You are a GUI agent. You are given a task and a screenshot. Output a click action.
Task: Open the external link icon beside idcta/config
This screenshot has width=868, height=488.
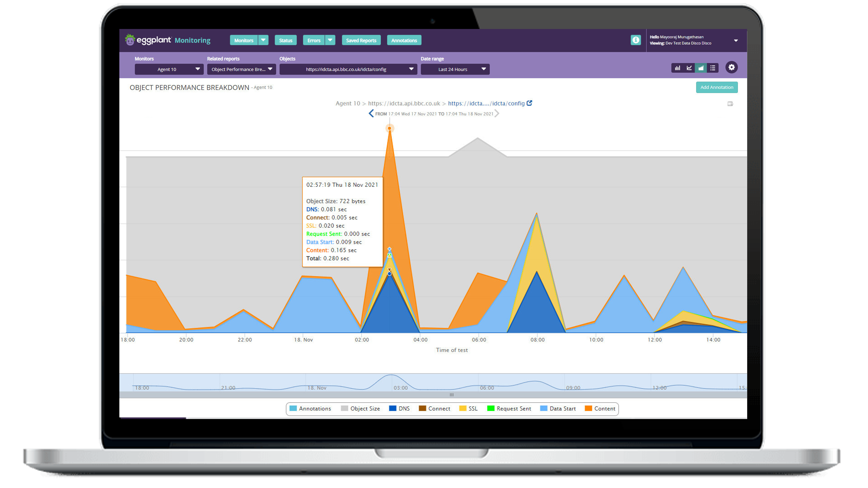click(529, 103)
